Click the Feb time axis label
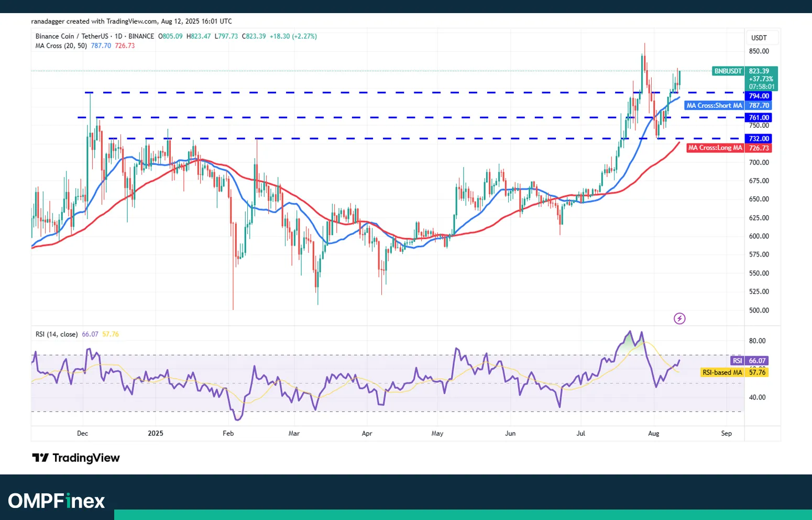This screenshot has height=520, width=812. (228, 434)
